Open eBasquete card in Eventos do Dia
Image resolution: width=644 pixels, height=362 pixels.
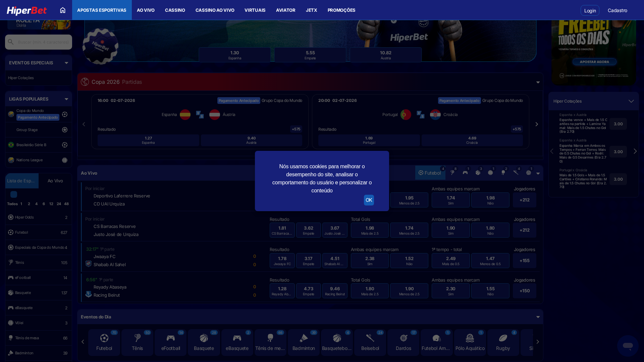(x=237, y=342)
